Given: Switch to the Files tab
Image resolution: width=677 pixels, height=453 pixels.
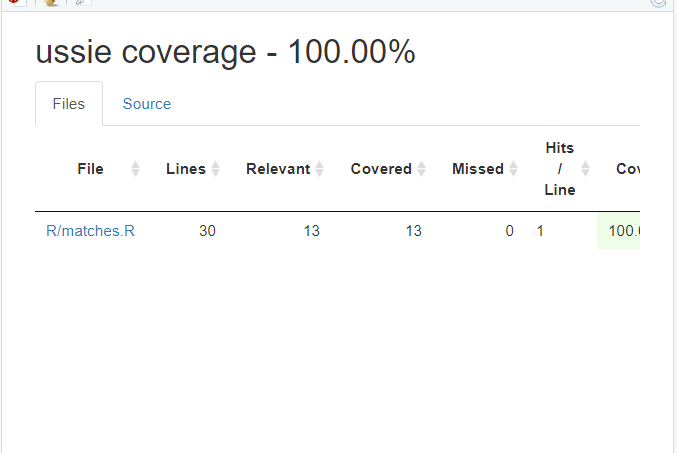Looking at the screenshot, I should [x=69, y=104].
